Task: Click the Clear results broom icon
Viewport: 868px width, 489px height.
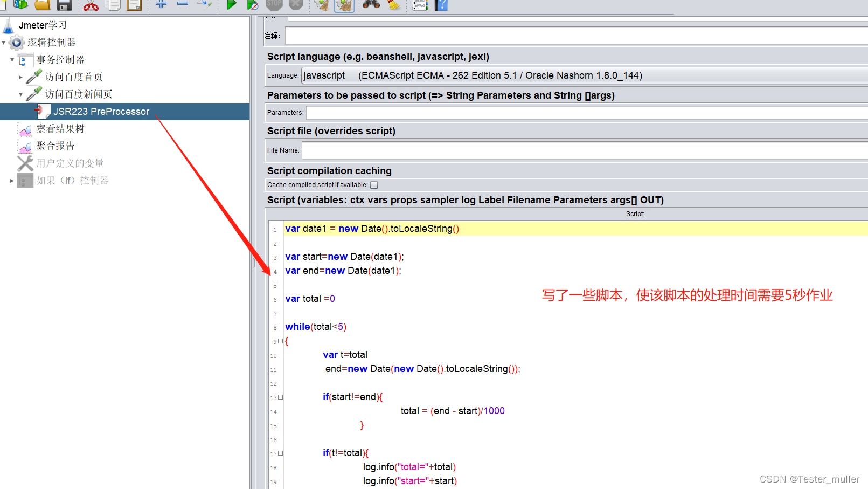Action: pos(322,5)
